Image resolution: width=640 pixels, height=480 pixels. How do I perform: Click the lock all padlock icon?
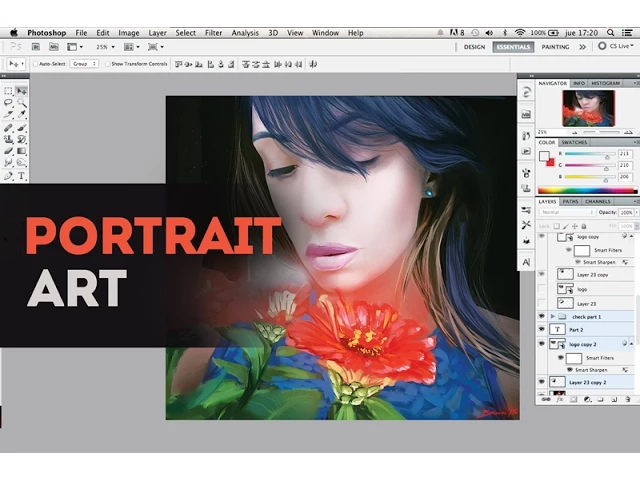pos(584,226)
